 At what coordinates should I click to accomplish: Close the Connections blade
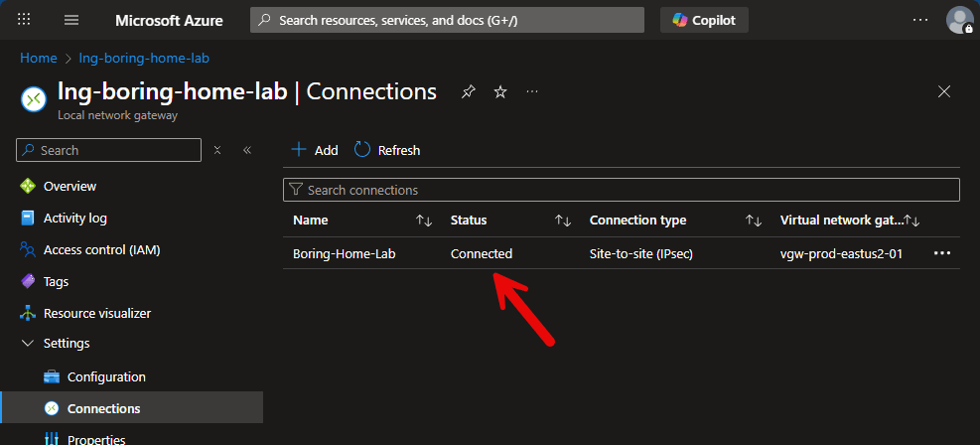click(x=943, y=91)
